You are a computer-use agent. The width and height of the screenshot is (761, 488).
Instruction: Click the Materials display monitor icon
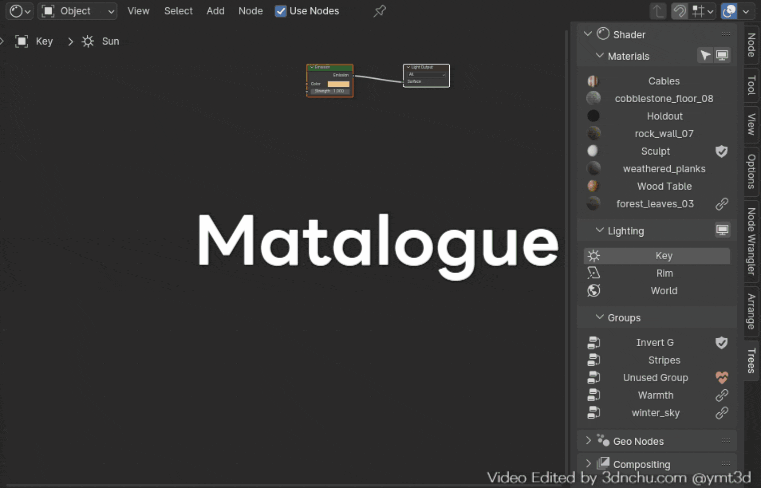[722, 55]
